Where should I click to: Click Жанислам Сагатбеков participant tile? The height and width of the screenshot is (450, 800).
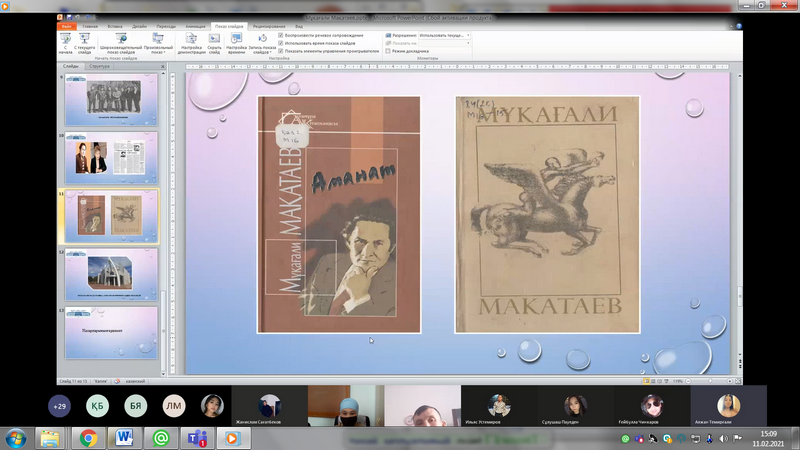click(269, 406)
